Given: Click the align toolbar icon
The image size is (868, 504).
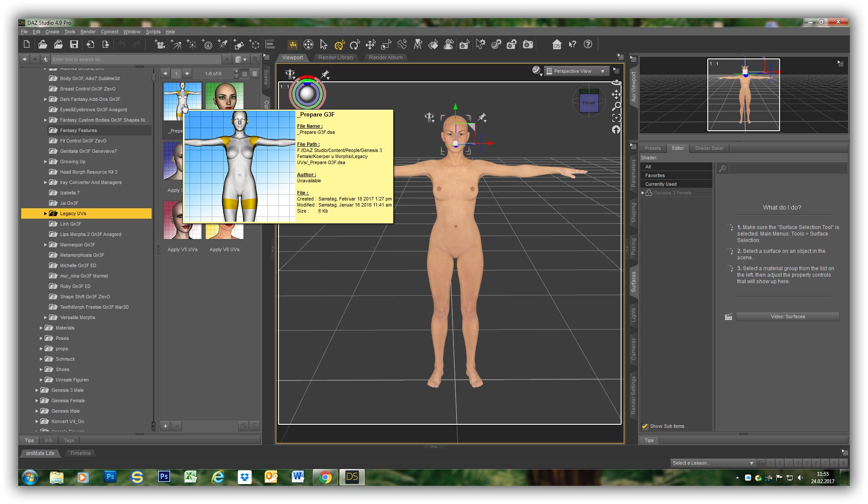Looking at the screenshot, I should click(x=270, y=44).
